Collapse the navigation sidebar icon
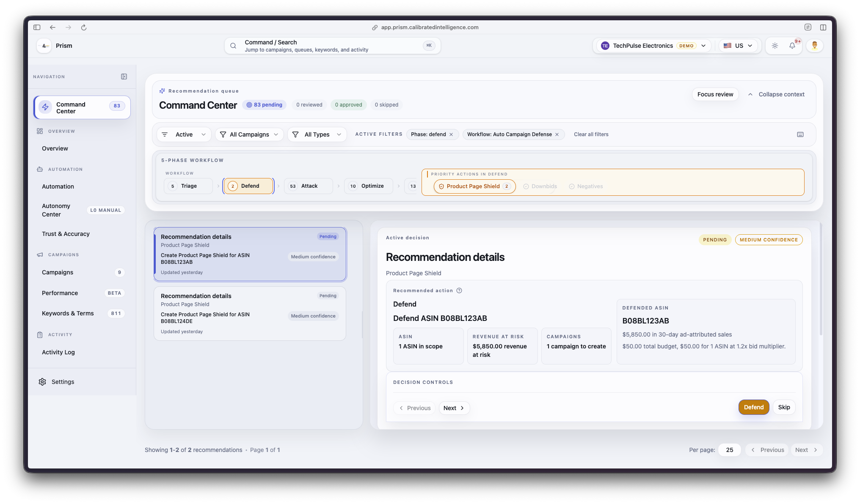This screenshot has height=504, width=860. [x=124, y=77]
